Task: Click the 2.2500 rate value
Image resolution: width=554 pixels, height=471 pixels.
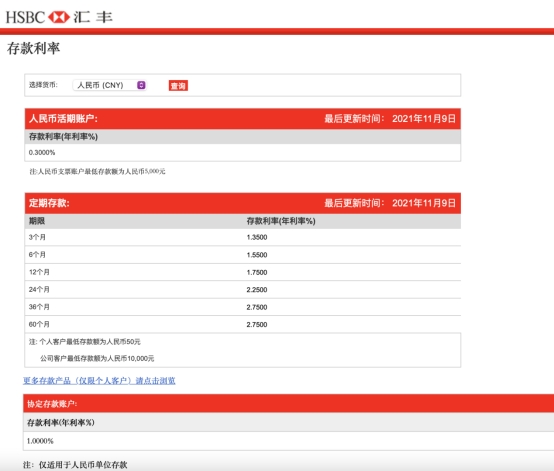Action: coord(257,290)
